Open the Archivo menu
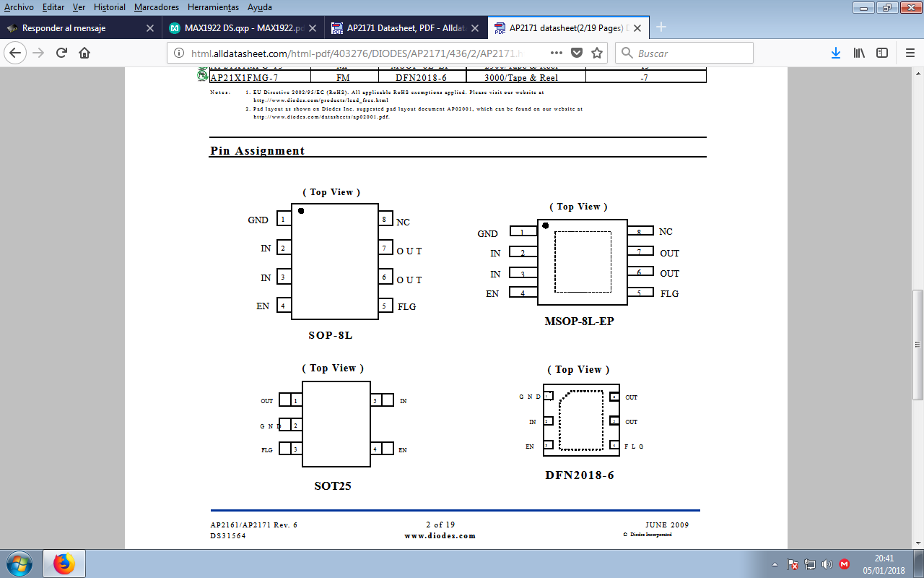The image size is (924, 578). click(x=19, y=7)
